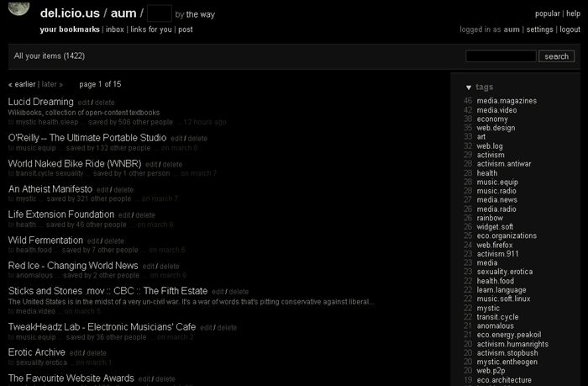Open Wild Fermentation bookmark
The width and height of the screenshot is (588, 386).
coord(45,241)
